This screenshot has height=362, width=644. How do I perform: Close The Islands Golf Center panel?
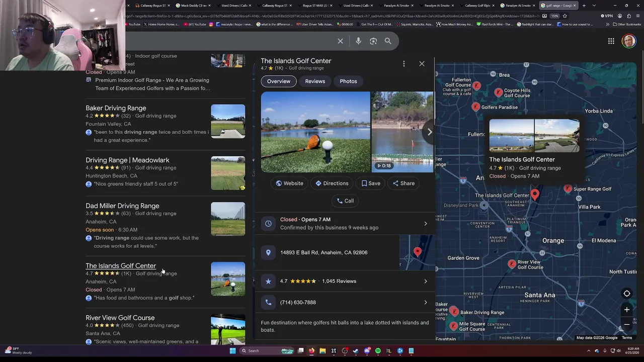[x=422, y=64]
